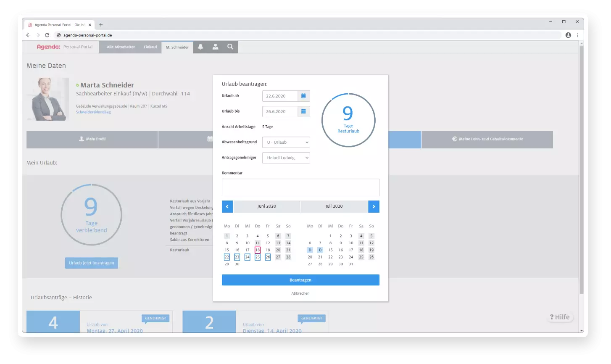Click into the Kommentar text field

click(x=300, y=187)
